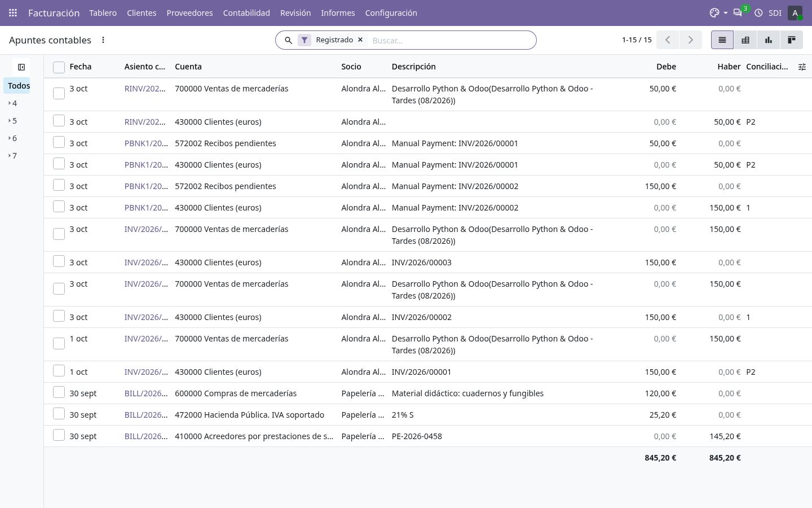Remove the Registrado filter
Image resolution: width=812 pixels, height=508 pixels.
(x=360, y=40)
